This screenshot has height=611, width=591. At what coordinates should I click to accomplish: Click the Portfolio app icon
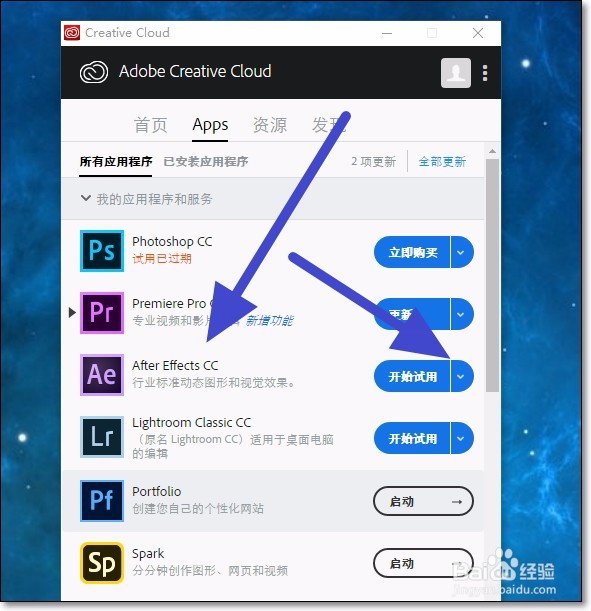coord(102,501)
